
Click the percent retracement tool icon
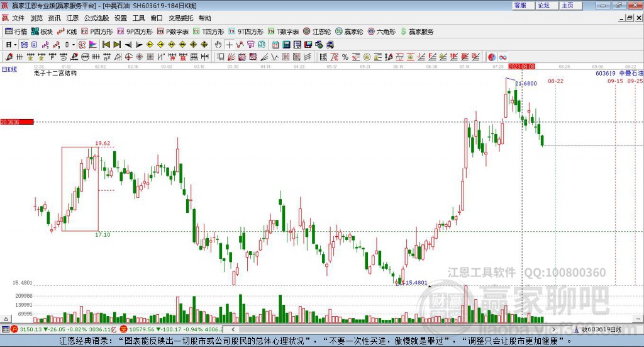345,57
